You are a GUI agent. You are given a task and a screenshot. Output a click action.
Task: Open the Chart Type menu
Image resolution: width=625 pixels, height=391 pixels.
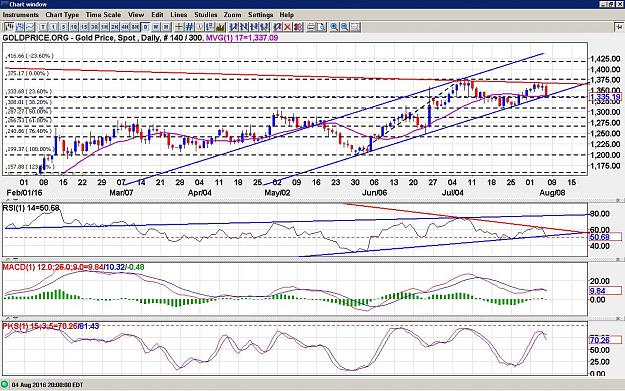62,15
